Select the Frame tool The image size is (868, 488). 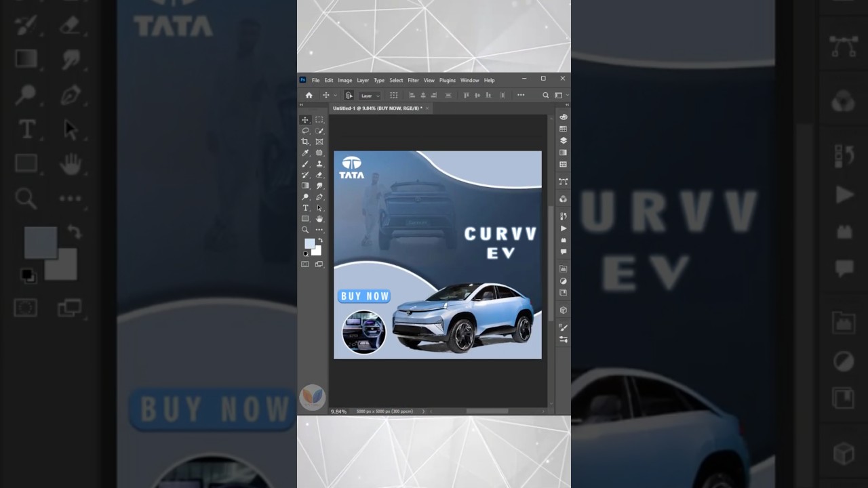319,142
